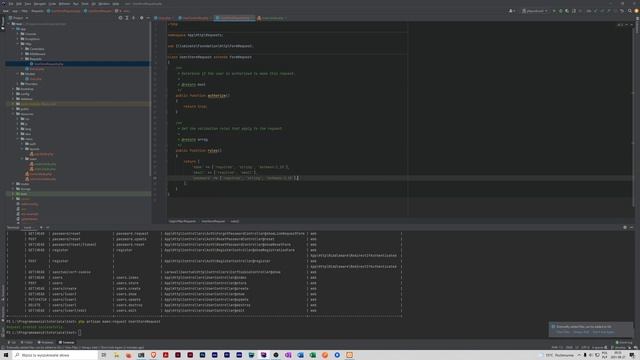This screenshot has width=640, height=360.
Task: Add a new terminal session with plus icon
Action: [x=41, y=228]
